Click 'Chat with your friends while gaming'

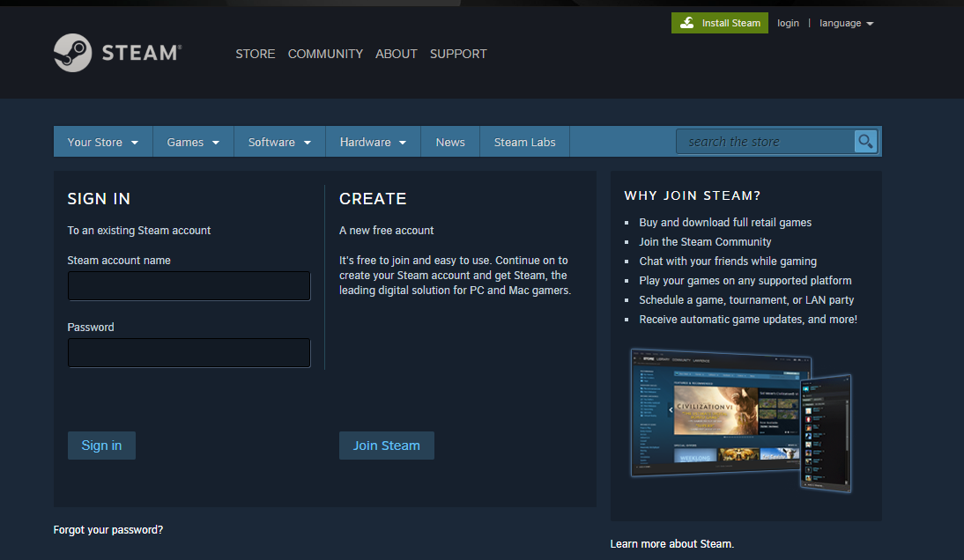click(x=727, y=261)
